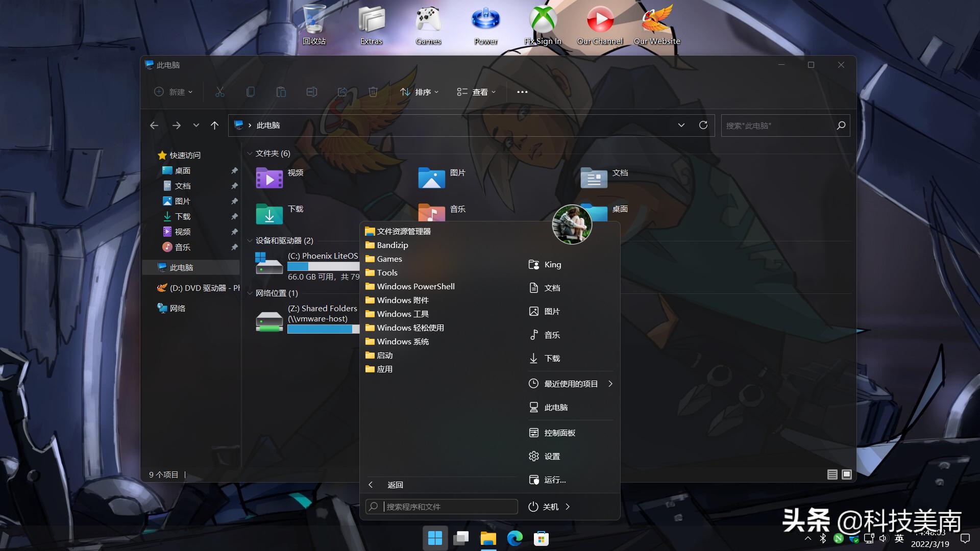980x551 pixels.
Task: Cut selection using the scissors toolbar icon
Action: (219, 92)
